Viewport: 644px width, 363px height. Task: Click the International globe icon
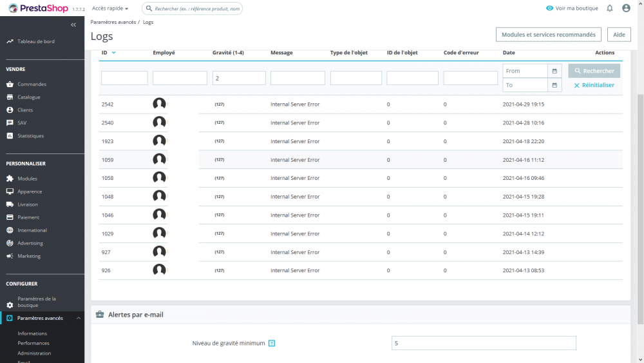pyautogui.click(x=10, y=230)
